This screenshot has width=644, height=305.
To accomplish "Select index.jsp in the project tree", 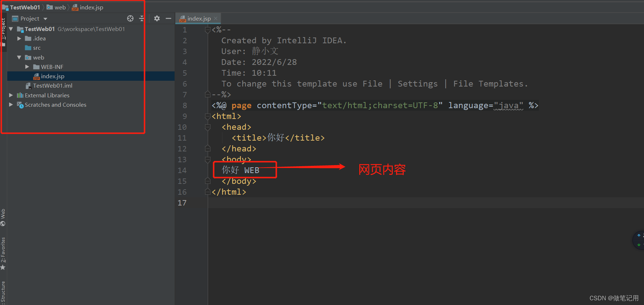I will click(53, 76).
